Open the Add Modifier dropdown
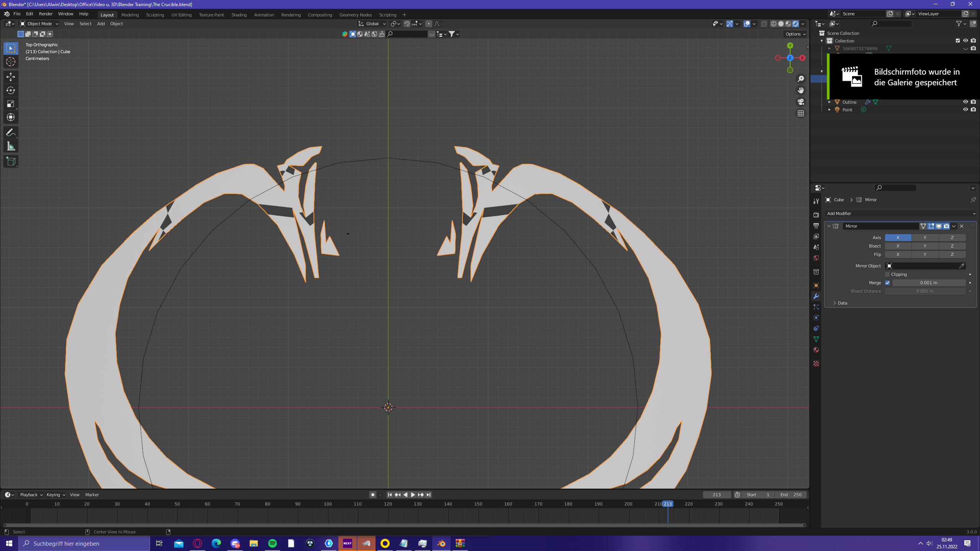 [900, 214]
